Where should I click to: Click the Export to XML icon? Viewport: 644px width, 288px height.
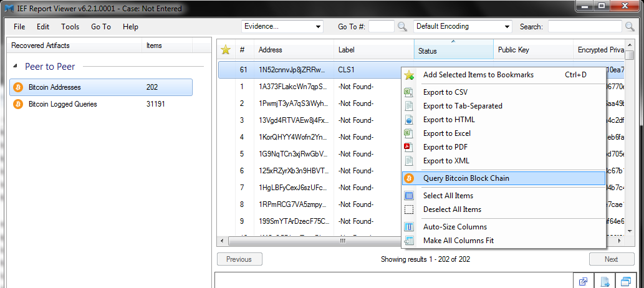[409, 161]
